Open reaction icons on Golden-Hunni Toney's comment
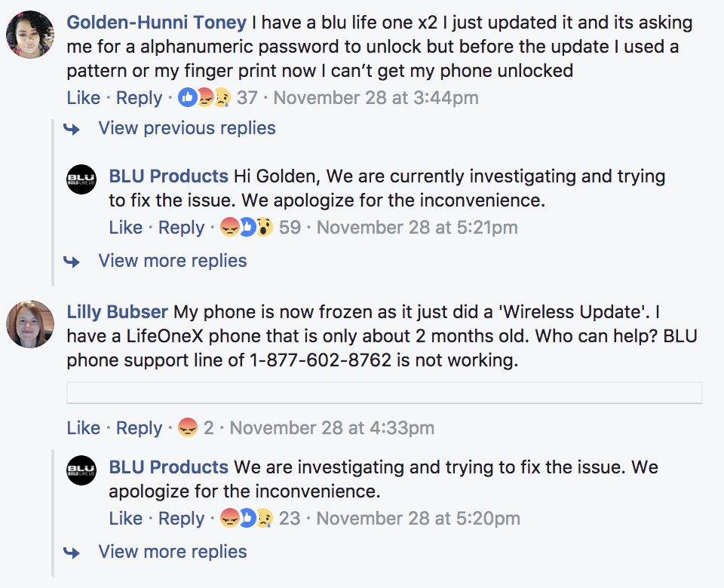 [x=204, y=98]
